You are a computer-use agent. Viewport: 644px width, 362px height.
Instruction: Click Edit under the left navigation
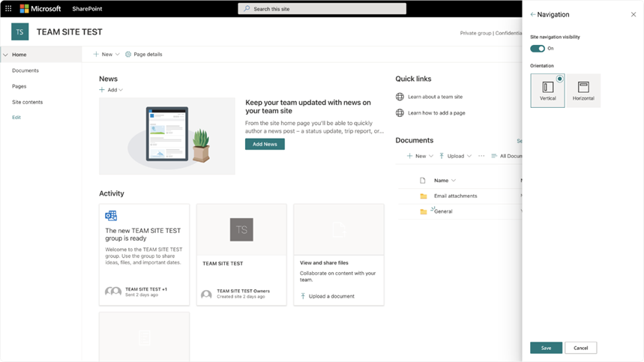(16, 118)
